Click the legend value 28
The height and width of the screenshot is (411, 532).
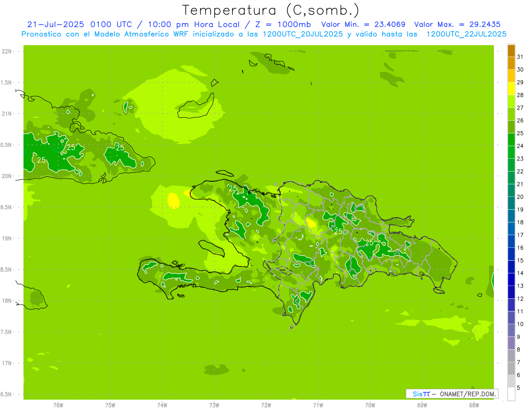pyautogui.click(x=520, y=95)
